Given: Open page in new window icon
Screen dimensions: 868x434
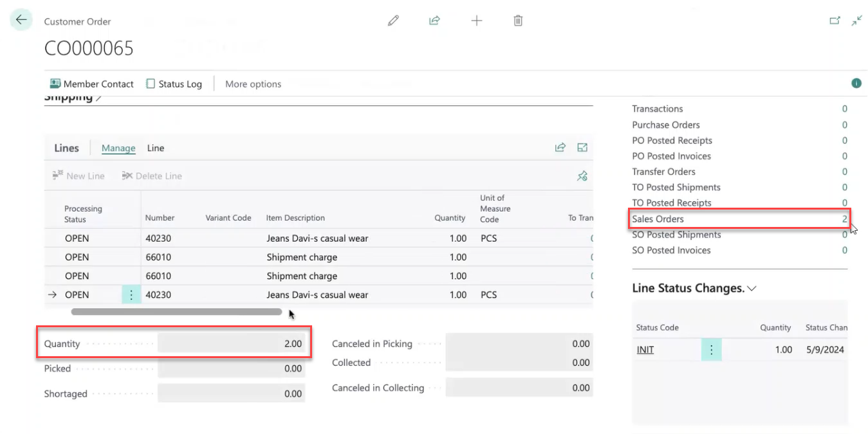Looking at the screenshot, I should pos(835,21).
